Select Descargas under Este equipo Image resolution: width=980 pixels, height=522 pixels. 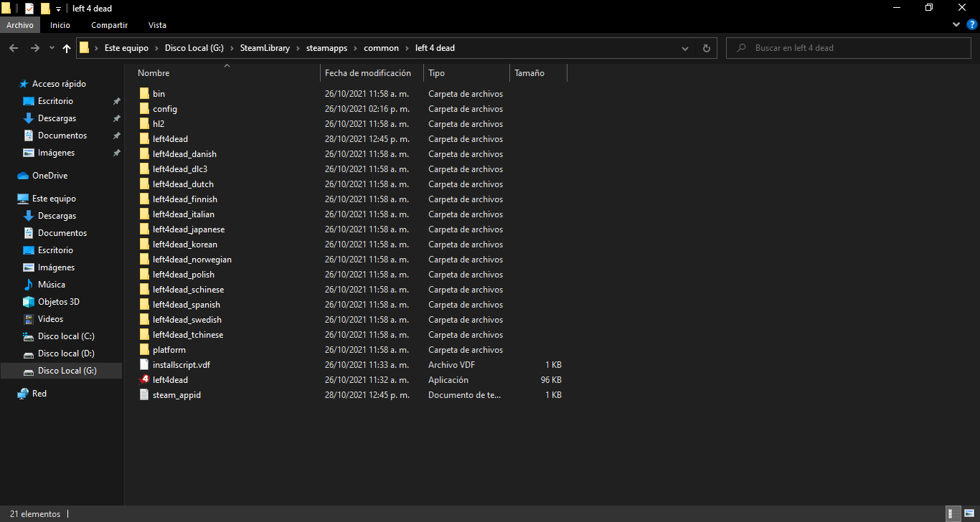point(57,216)
